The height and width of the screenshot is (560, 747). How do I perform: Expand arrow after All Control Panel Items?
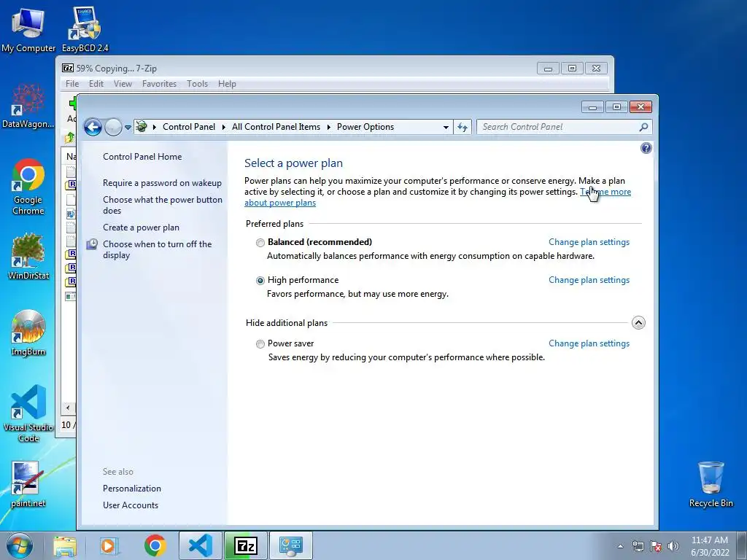click(x=329, y=127)
